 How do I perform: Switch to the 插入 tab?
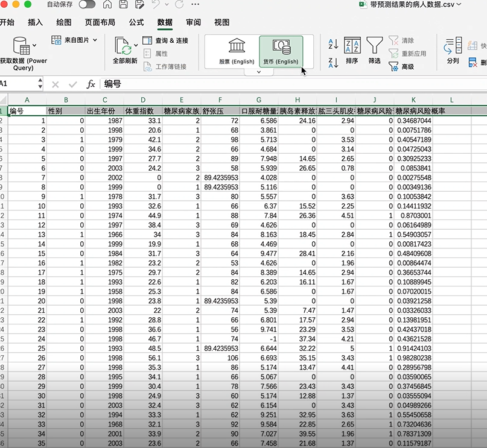[35, 22]
